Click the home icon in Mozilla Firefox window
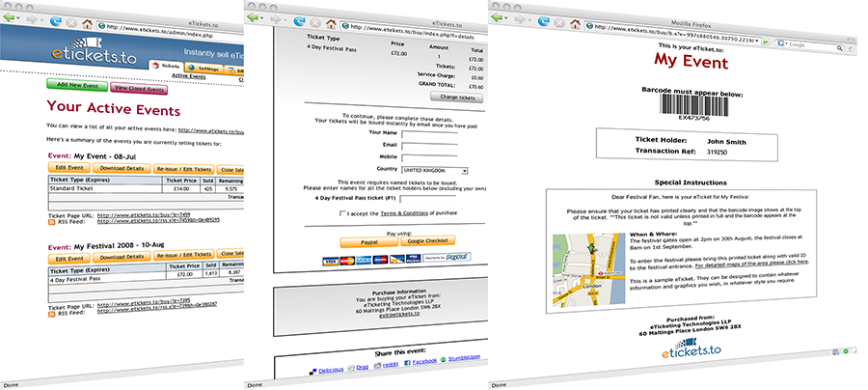The height and width of the screenshot is (390, 868). 575,24
